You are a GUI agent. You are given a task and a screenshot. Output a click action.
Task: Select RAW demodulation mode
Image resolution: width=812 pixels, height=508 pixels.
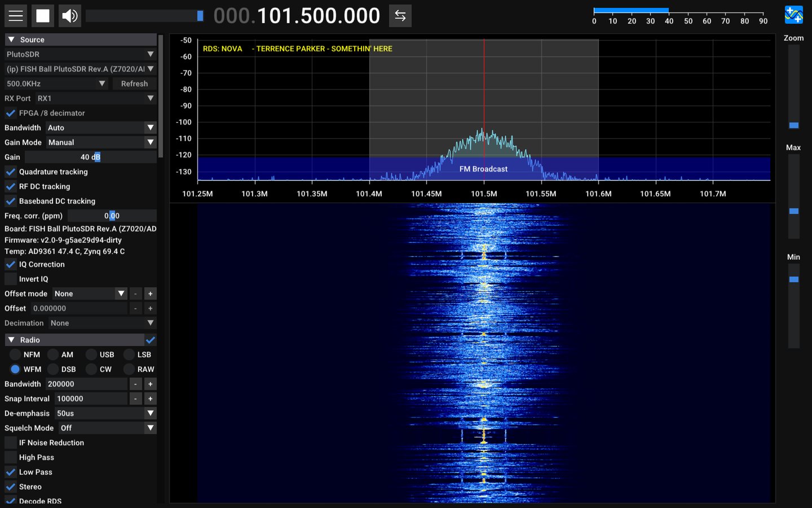click(129, 369)
